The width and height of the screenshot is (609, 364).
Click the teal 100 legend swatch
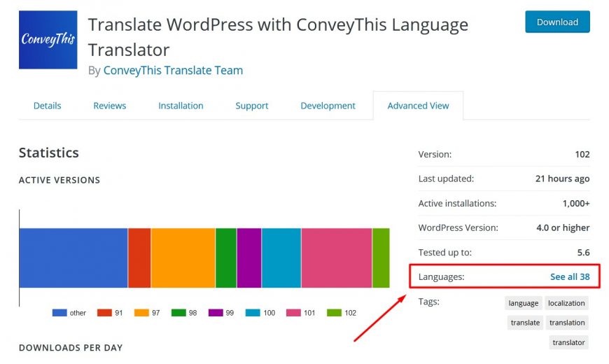(x=253, y=313)
